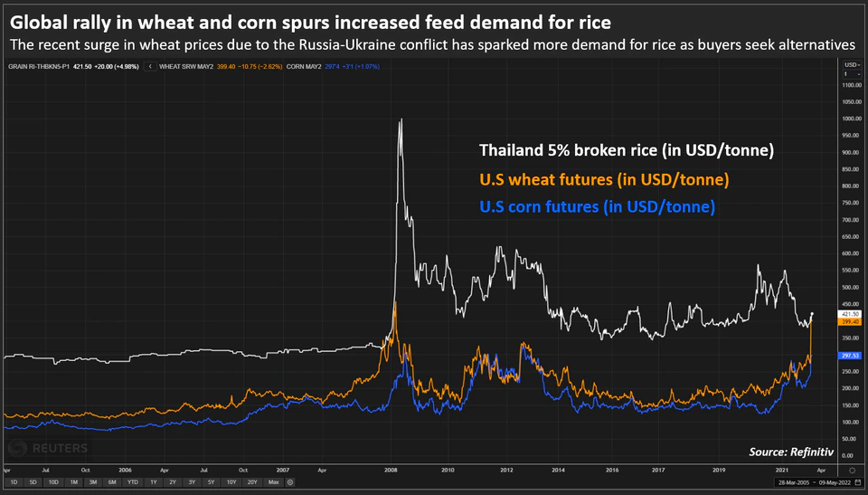868x495 pixels.
Task: Choose the 20Y time range
Action: click(252, 482)
